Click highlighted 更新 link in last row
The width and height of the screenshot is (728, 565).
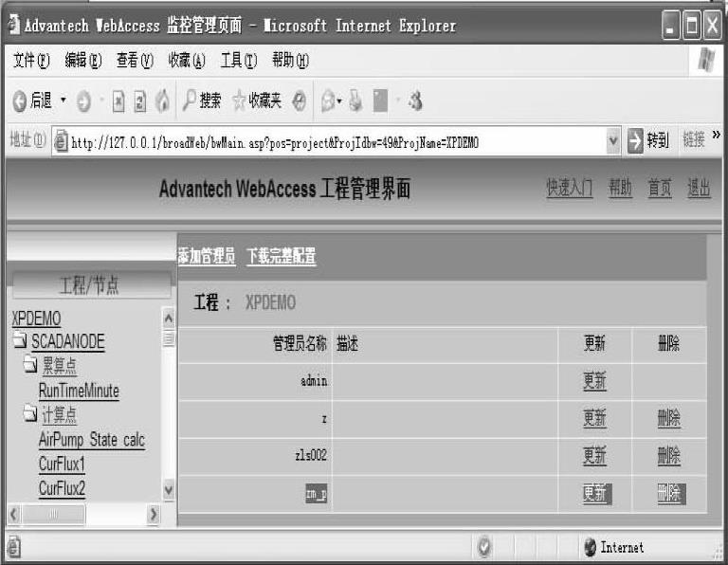pyautogui.click(x=597, y=494)
